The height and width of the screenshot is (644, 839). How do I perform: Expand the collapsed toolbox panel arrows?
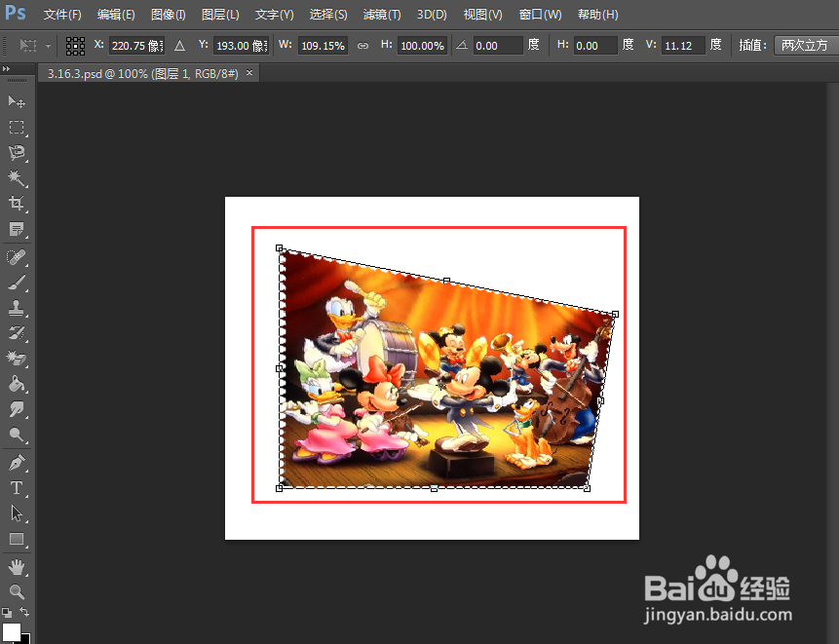6,68
